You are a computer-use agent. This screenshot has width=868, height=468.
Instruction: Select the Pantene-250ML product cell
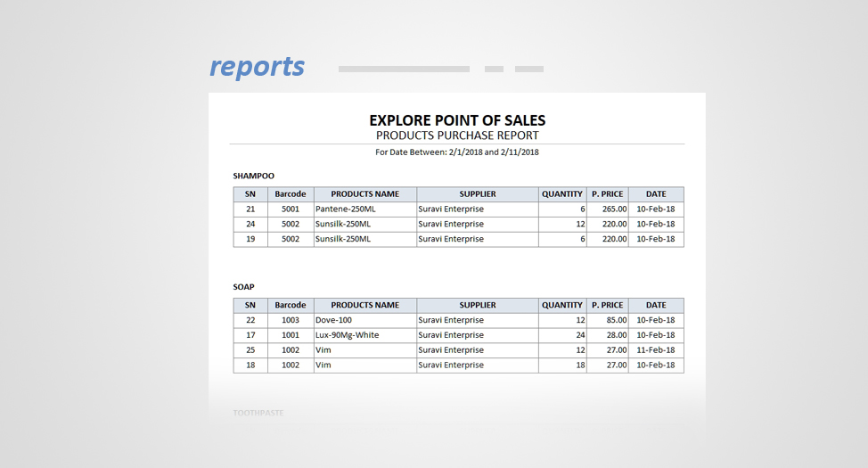[x=346, y=209]
